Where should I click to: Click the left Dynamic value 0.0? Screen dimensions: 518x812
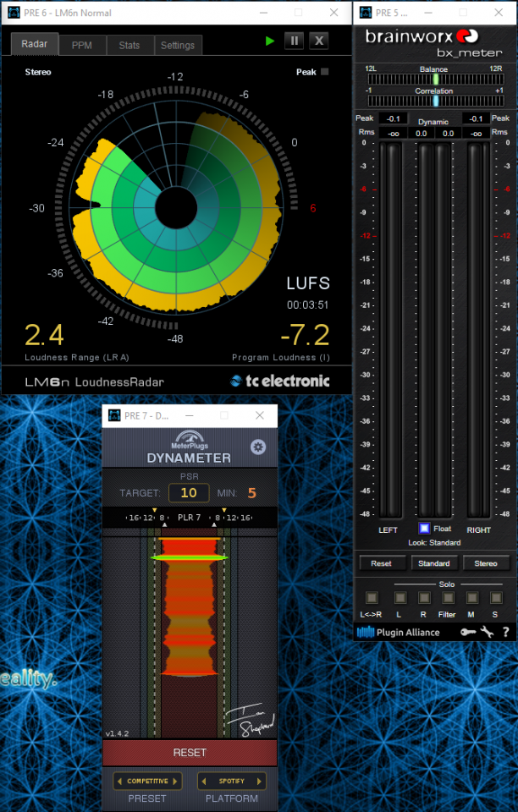[422, 134]
